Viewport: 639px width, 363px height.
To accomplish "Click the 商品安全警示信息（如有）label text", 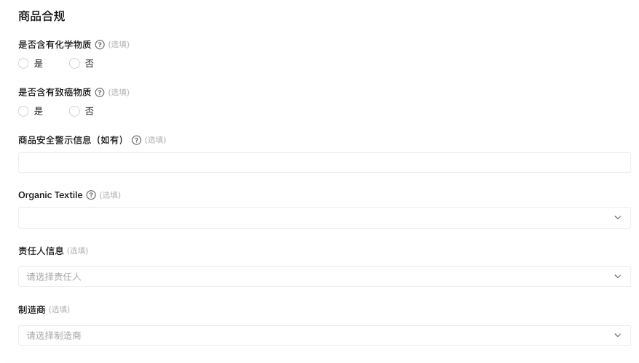I will [73, 140].
